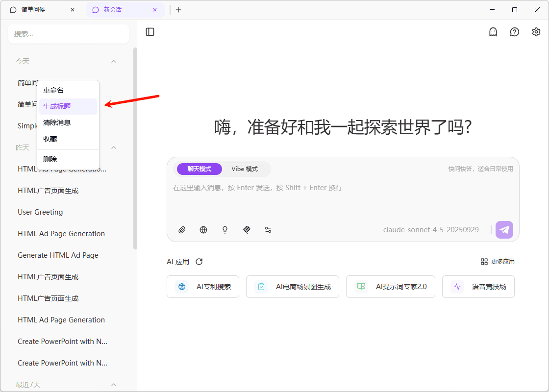549x392 pixels.
Task: Open the AI提示词专家2.0 app
Action: (390, 287)
